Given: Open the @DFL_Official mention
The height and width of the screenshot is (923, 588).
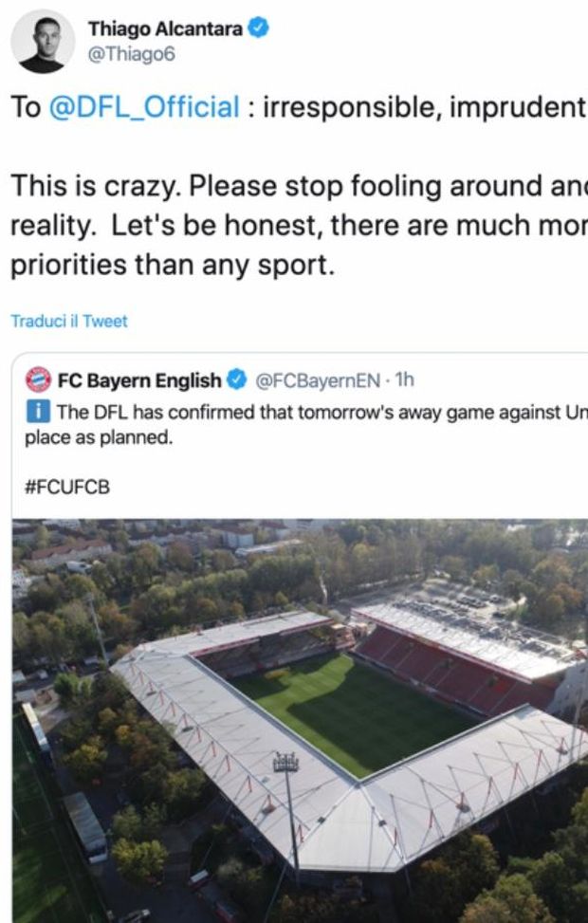Looking at the screenshot, I should (x=142, y=107).
